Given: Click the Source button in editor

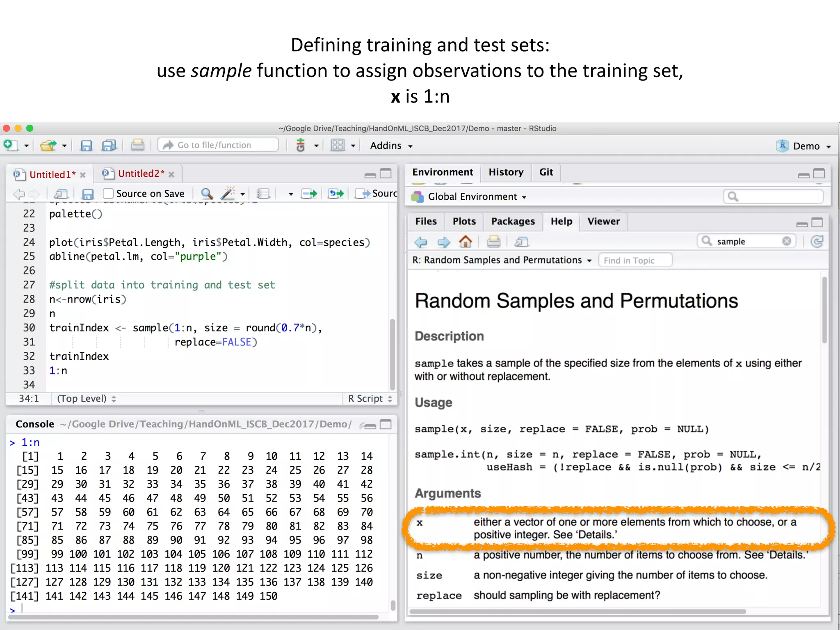Looking at the screenshot, I should pyautogui.click(x=377, y=194).
